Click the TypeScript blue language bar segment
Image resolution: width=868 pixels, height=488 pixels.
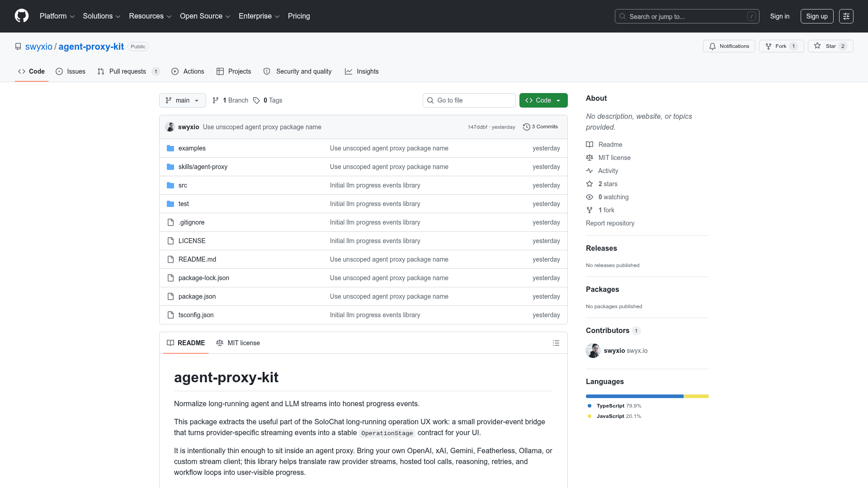click(635, 396)
